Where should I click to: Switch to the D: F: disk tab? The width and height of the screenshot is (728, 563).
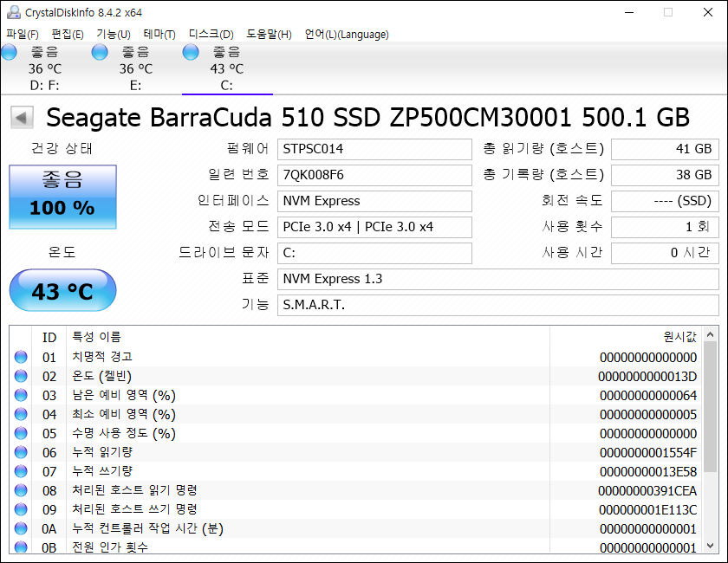tap(45, 68)
